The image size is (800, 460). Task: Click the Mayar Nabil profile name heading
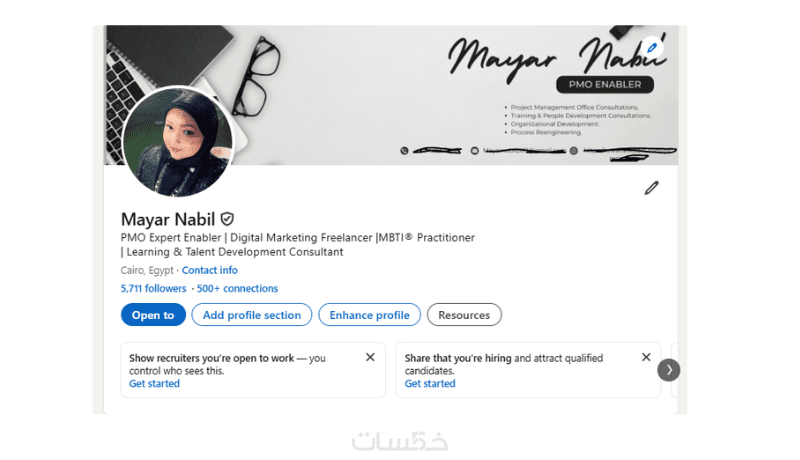click(x=167, y=219)
